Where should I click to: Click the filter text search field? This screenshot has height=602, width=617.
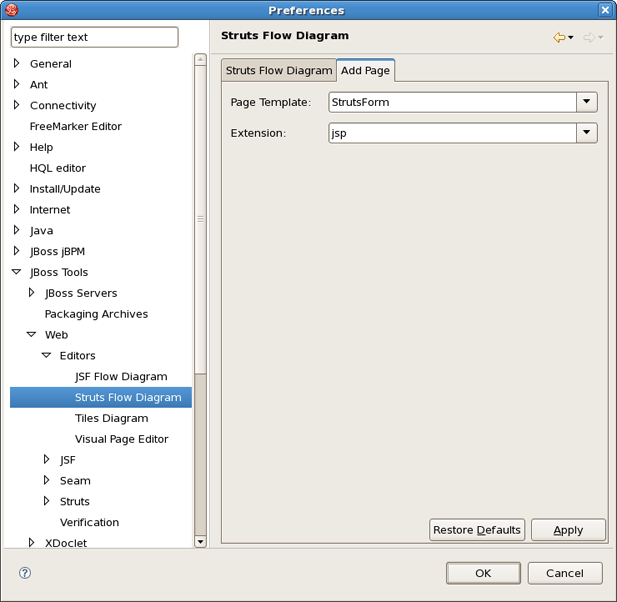(94, 37)
